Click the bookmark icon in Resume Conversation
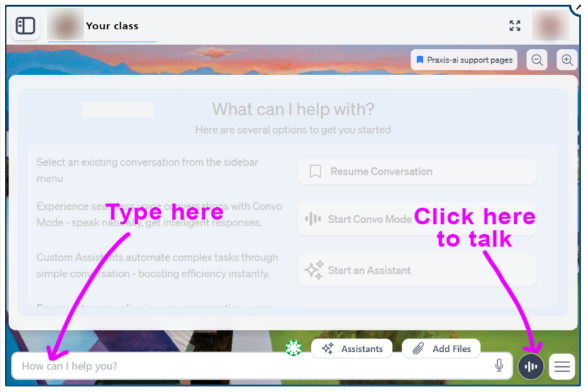 (x=316, y=171)
